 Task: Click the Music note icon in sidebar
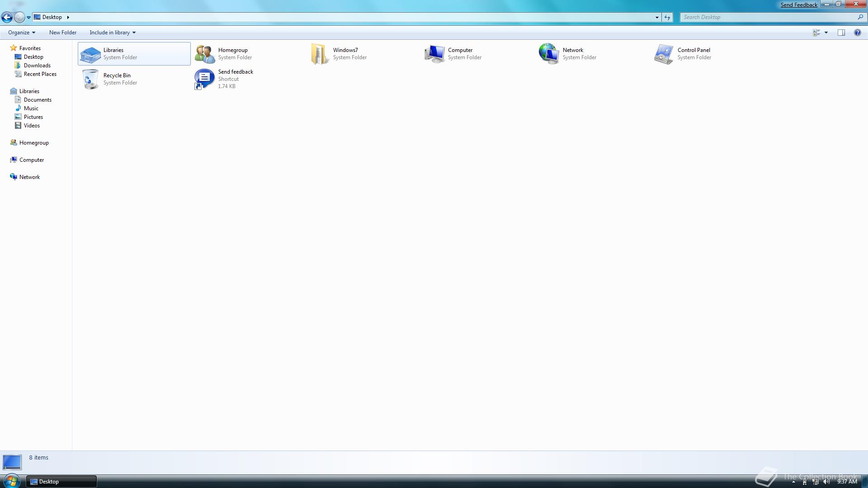coord(18,108)
